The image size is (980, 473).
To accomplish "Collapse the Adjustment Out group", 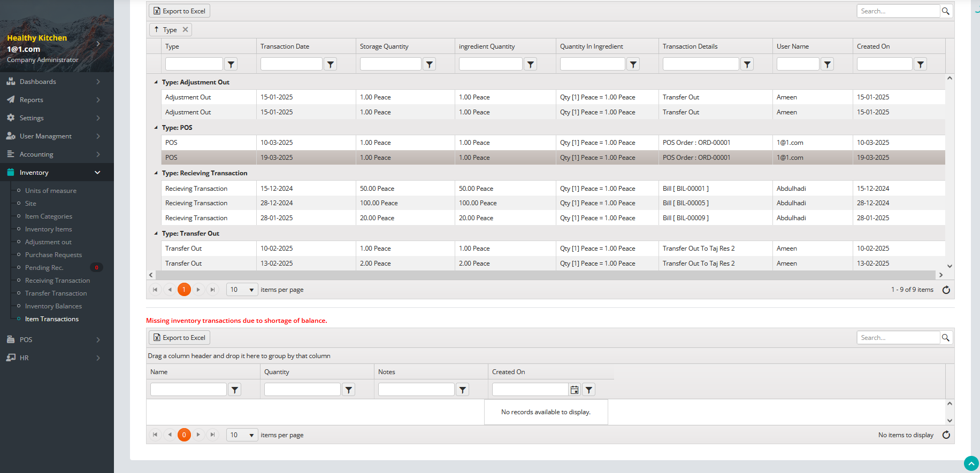I will pos(156,82).
